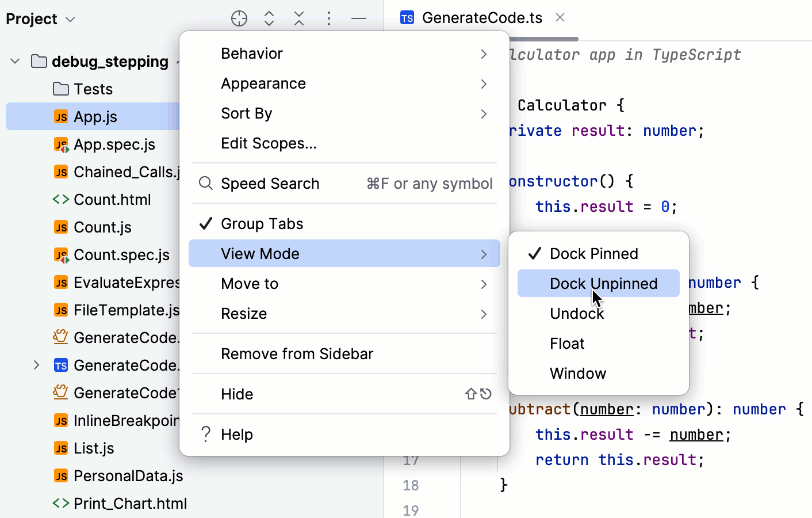Expand the GenerateCode tree node
The image size is (812, 518).
click(36, 365)
